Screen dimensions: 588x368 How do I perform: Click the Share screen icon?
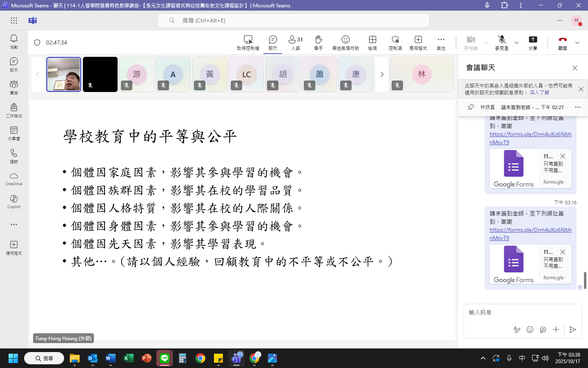[x=533, y=42]
